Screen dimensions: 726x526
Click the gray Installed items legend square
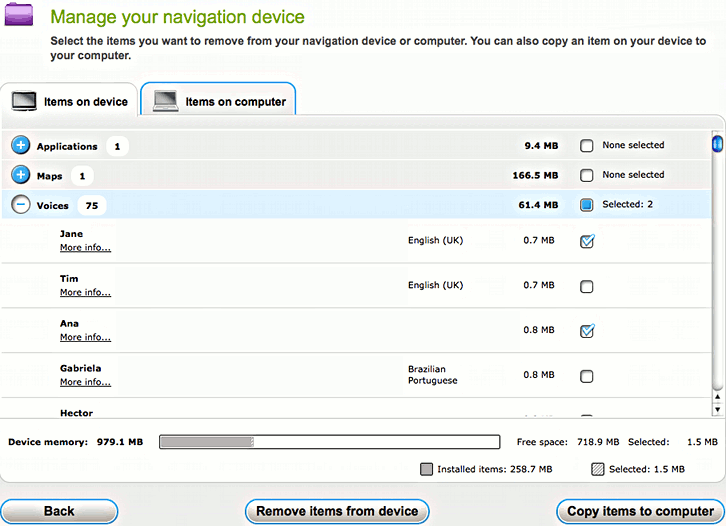click(426, 469)
